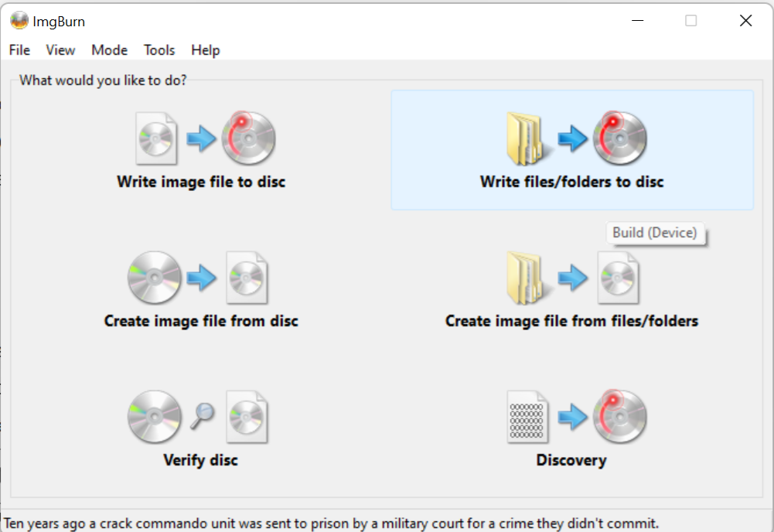This screenshot has height=532, width=774.
Task: Click the folder-to-disc icon for writing files
Action: 576,139
